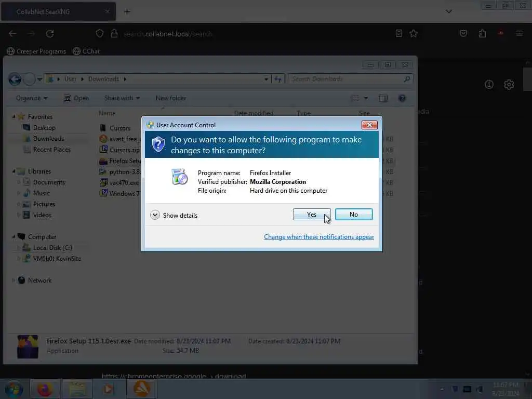Click the SearXNG settings gear icon
Viewport: 532px width, 399px height.
509,85
